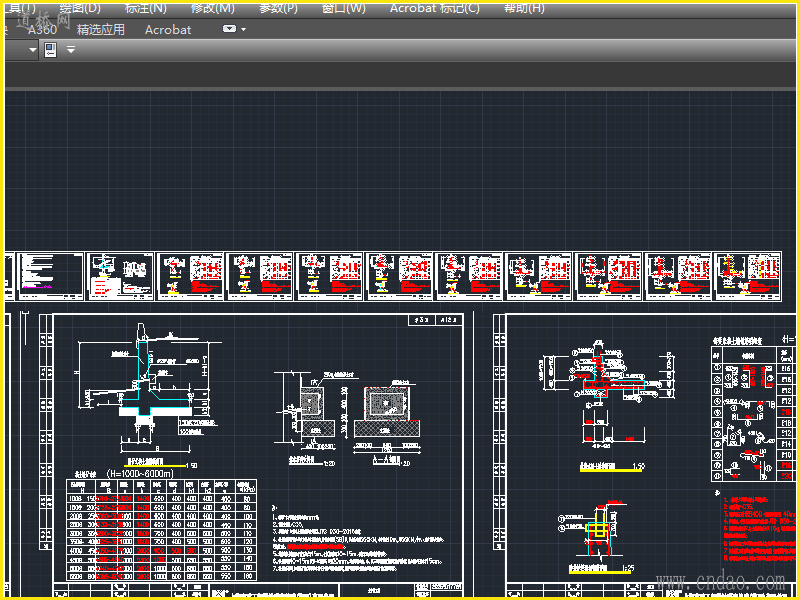Open the 参数(P) menu
This screenshot has width=800, height=600.
point(278,8)
